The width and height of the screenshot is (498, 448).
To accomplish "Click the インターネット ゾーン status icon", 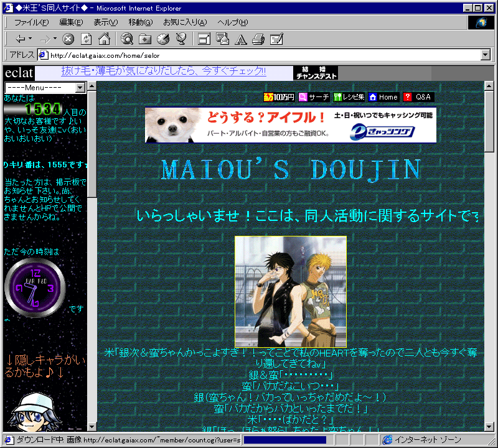I will point(387,440).
